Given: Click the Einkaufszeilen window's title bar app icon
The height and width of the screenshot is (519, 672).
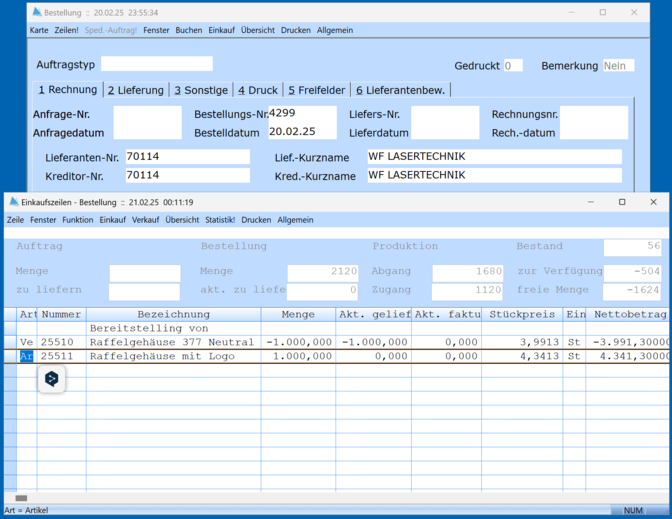Looking at the screenshot, I should (13, 202).
